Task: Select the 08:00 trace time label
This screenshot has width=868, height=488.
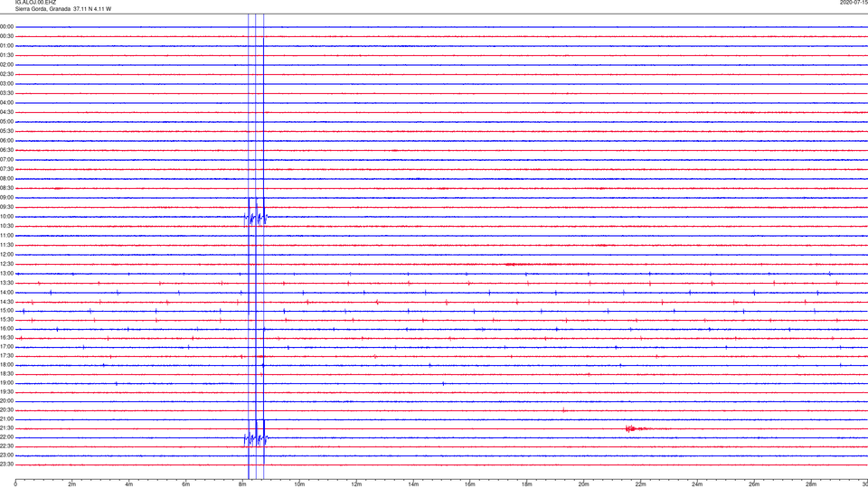Action: pyautogui.click(x=7, y=179)
